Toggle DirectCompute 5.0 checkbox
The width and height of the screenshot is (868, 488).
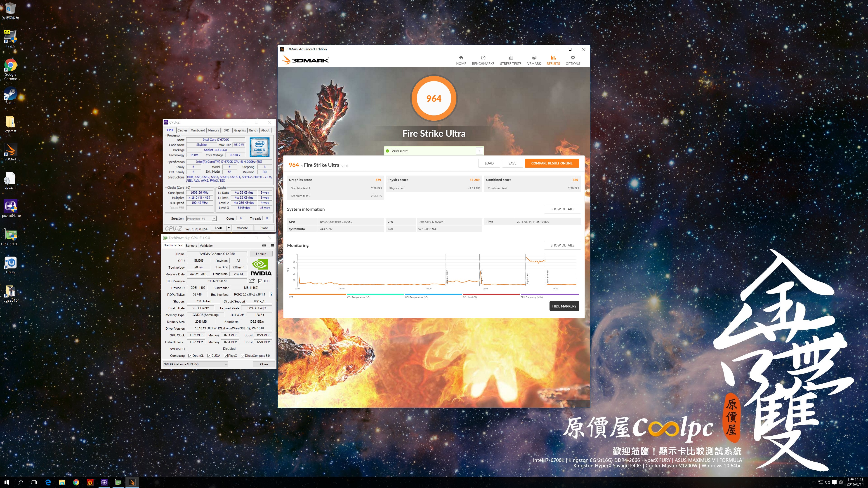point(242,356)
